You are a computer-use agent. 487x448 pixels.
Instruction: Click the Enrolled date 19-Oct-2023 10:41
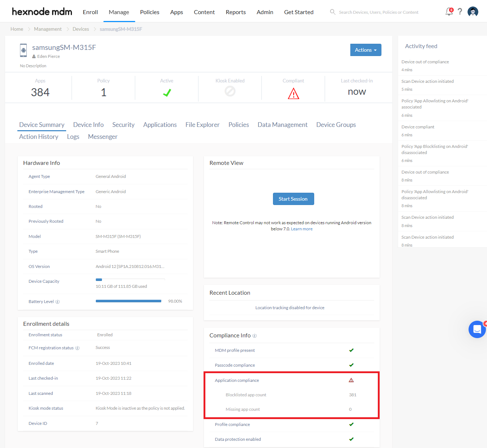(114, 363)
